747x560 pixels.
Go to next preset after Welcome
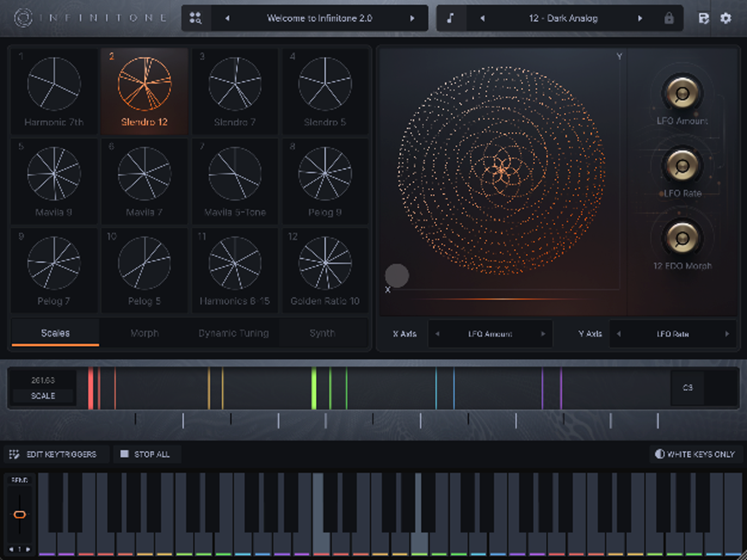click(x=412, y=18)
